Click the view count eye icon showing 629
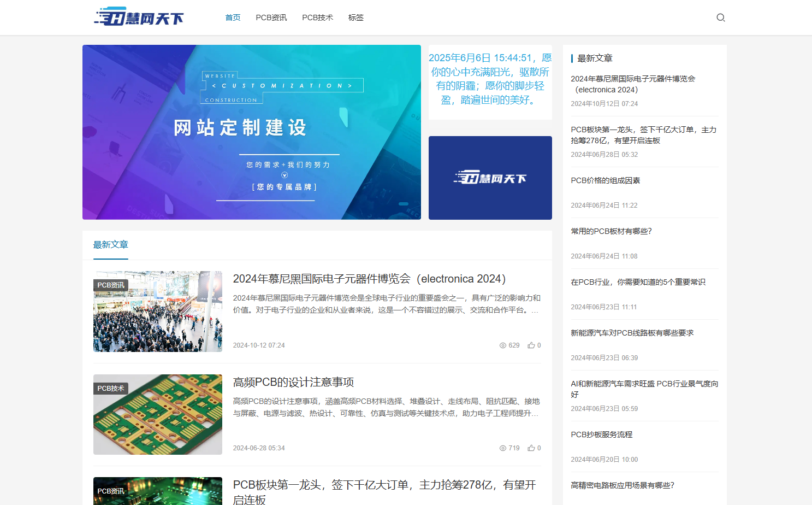The height and width of the screenshot is (505, 812). coord(503,345)
